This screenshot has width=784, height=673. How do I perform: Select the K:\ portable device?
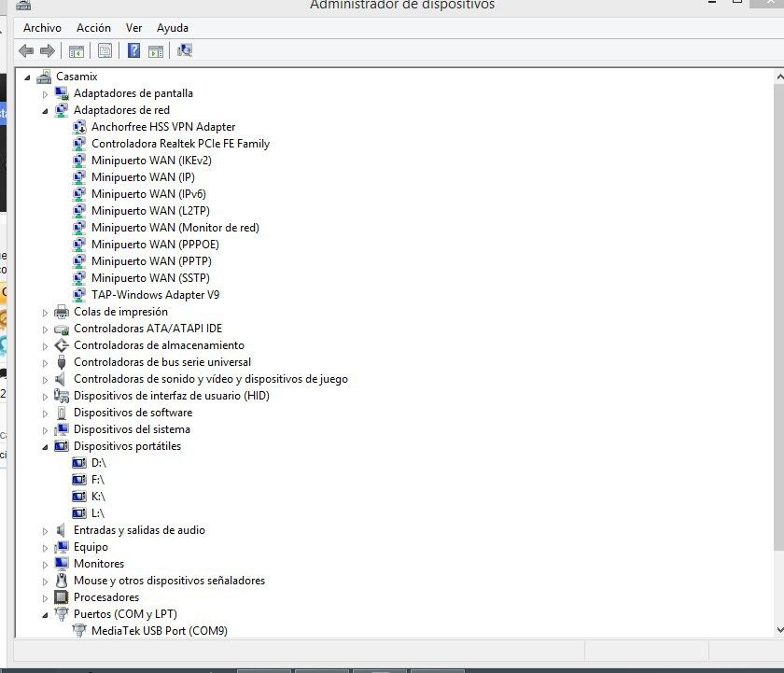pos(99,497)
